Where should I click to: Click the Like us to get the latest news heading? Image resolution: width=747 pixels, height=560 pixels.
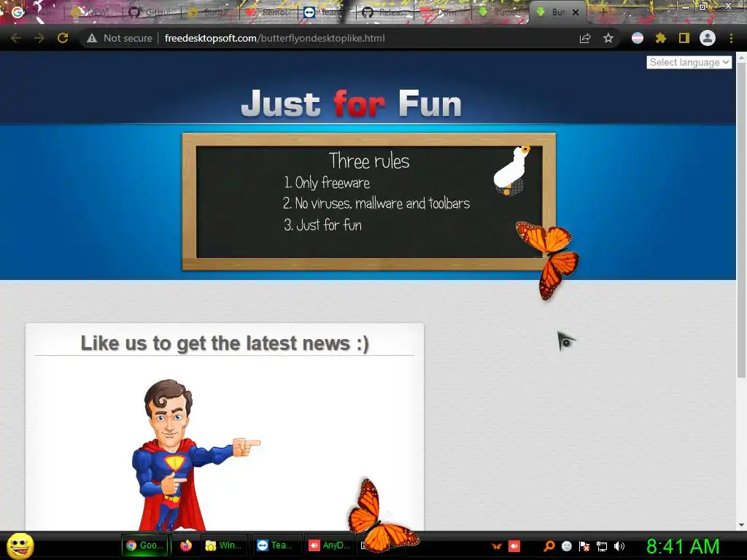coord(225,343)
